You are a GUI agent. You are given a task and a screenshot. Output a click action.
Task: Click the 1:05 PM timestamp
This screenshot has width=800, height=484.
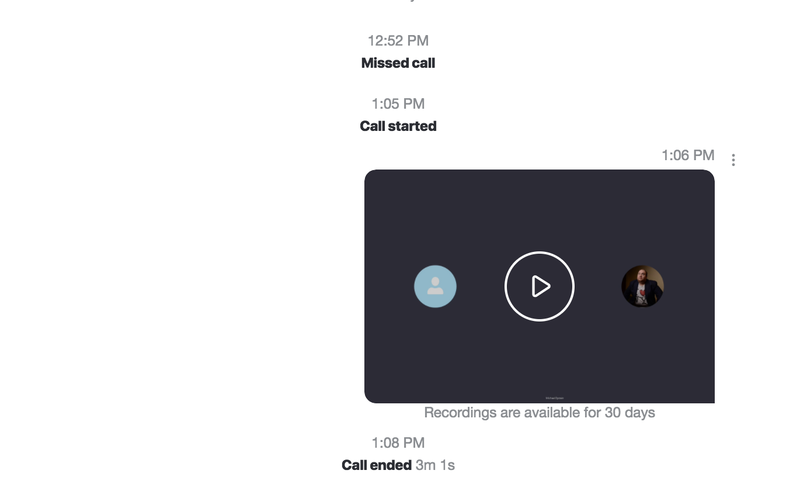click(x=398, y=104)
